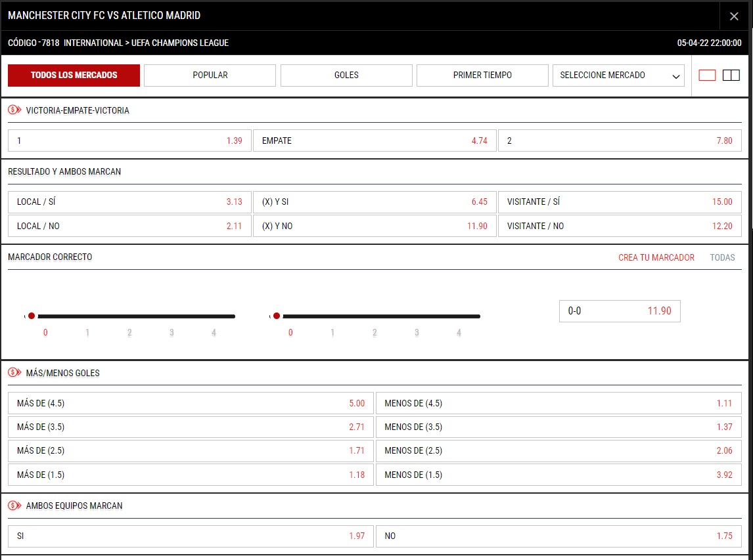Switch to the Goles tab

(346, 75)
